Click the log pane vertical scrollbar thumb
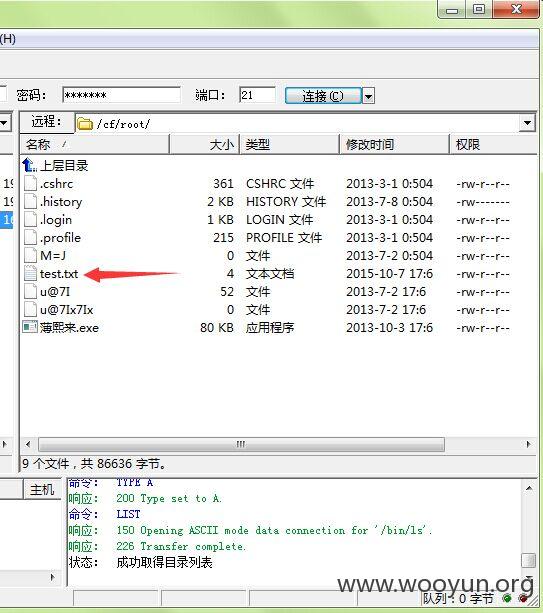 point(529,560)
